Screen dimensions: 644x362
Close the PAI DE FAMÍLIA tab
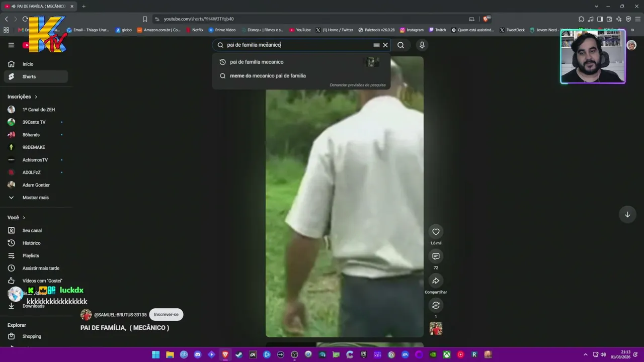[x=72, y=7]
